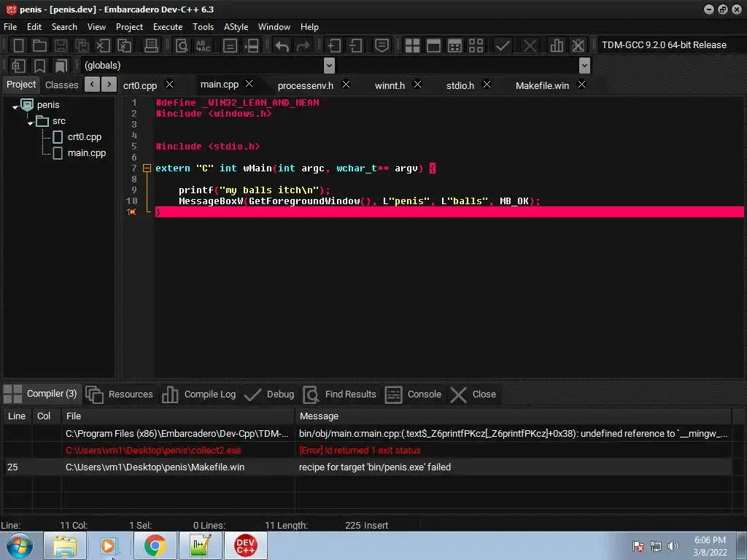Image resolution: width=747 pixels, height=560 pixels.
Task: Open the Search menu
Action: [x=64, y=27]
